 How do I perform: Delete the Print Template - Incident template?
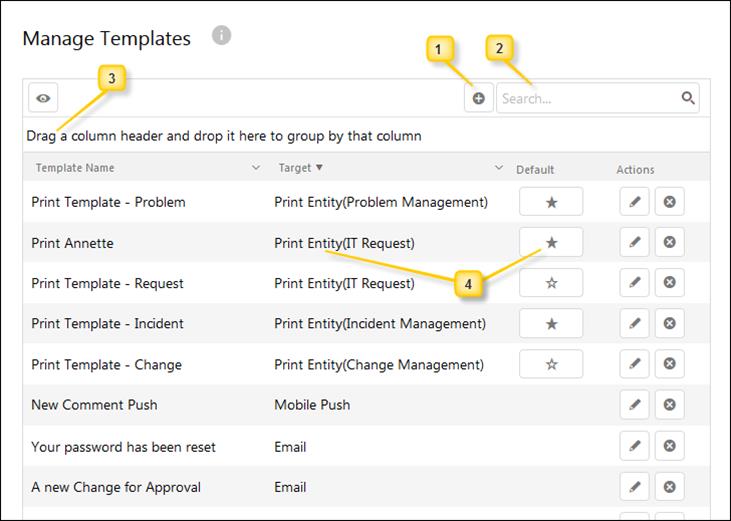pyautogui.click(x=669, y=323)
